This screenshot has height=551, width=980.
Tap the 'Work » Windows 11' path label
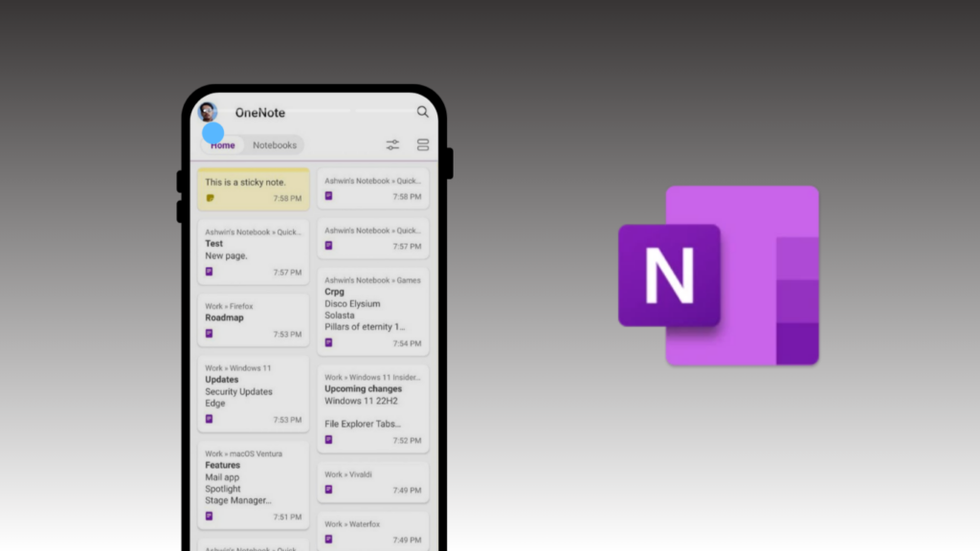(238, 368)
